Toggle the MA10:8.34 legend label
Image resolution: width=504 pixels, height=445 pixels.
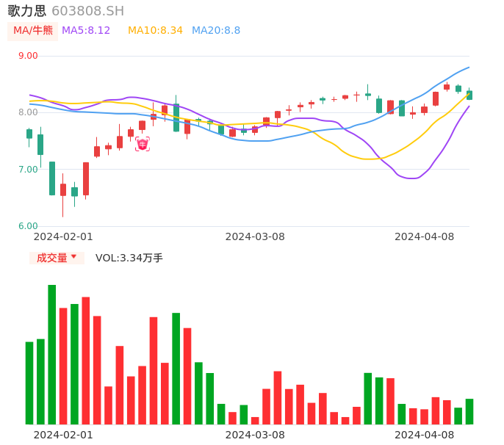[155, 31]
